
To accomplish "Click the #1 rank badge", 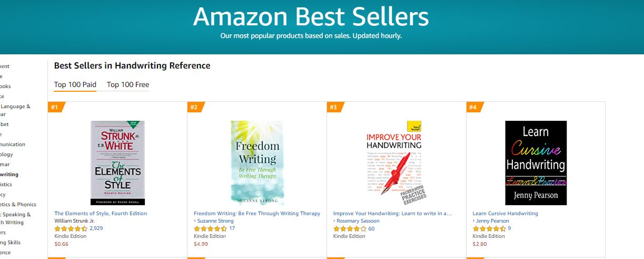I will tap(55, 108).
